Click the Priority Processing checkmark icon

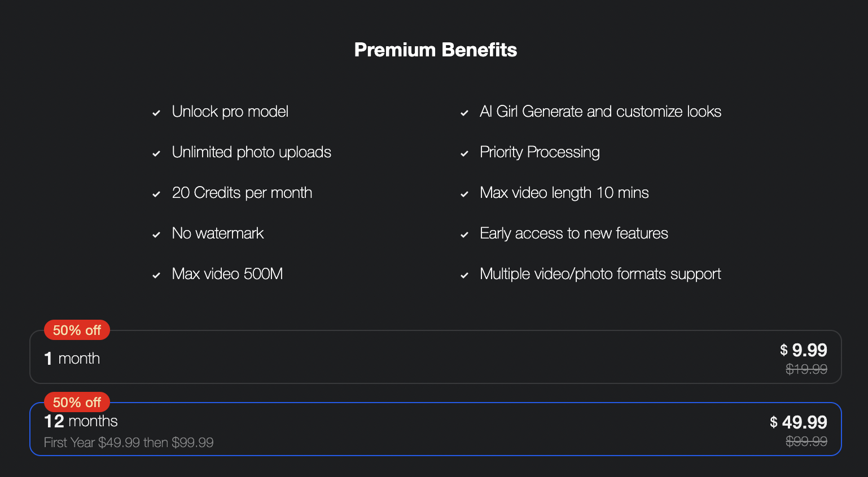[x=464, y=154]
